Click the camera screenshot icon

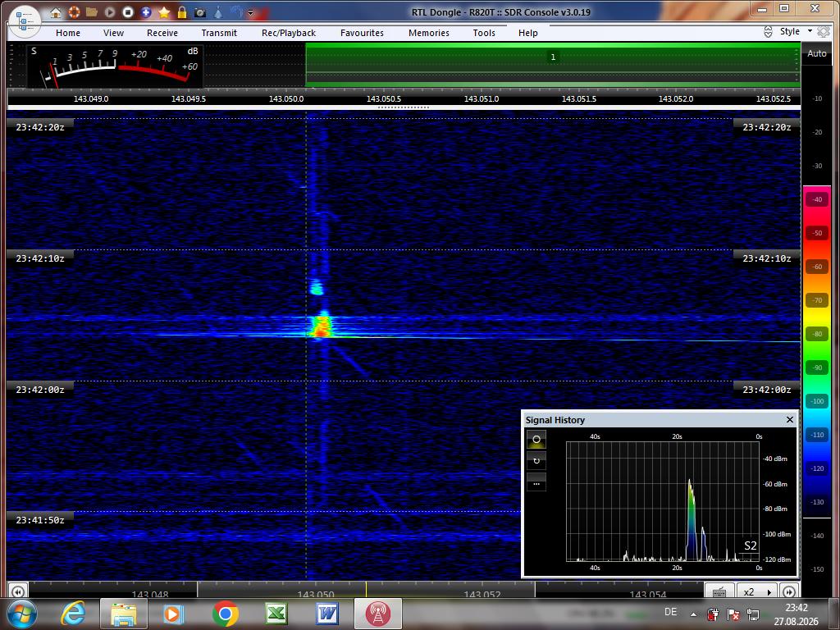200,12
